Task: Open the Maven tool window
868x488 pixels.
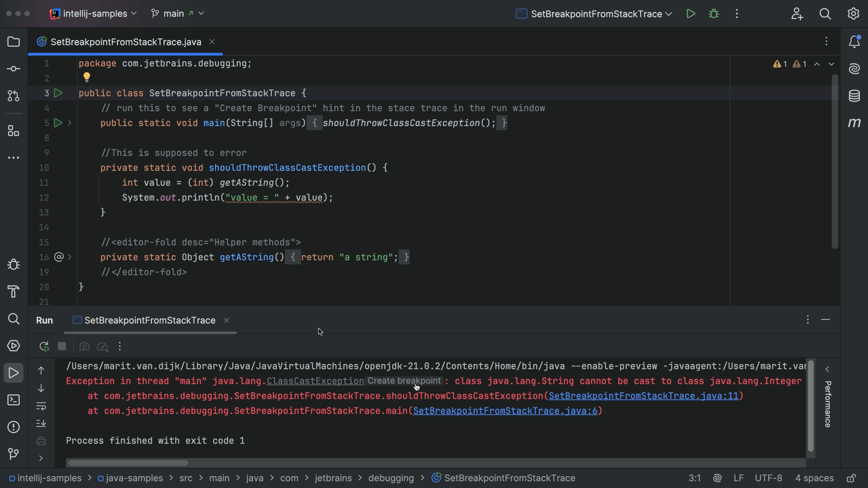Action: (854, 123)
